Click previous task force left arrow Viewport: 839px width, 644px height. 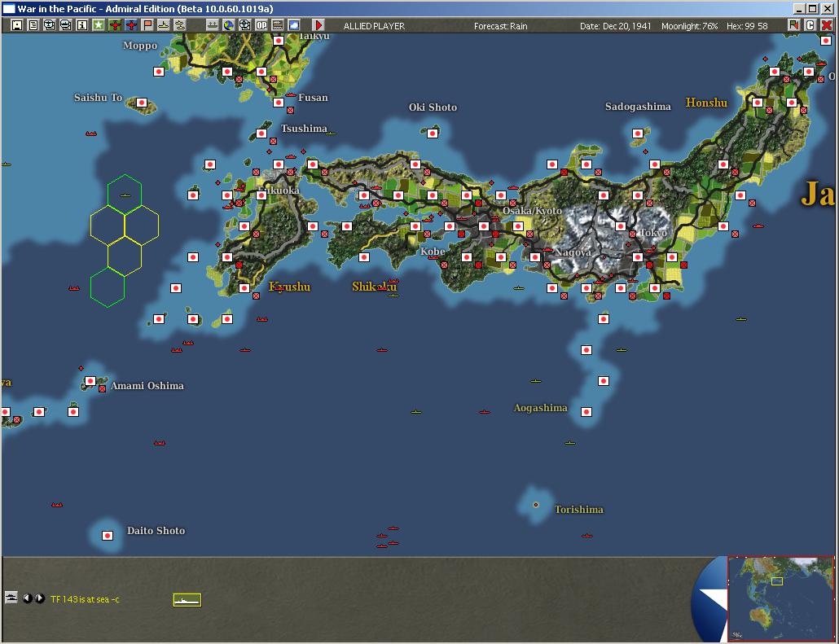coord(28,598)
